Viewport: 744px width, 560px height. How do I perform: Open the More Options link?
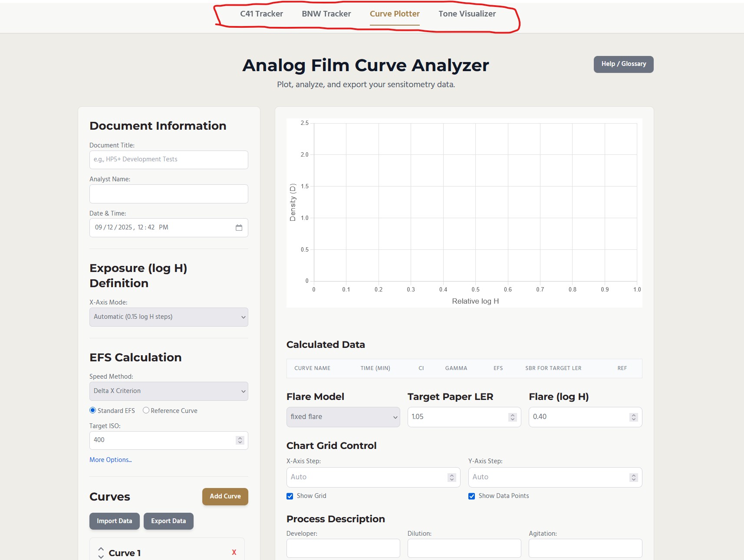click(x=111, y=460)
